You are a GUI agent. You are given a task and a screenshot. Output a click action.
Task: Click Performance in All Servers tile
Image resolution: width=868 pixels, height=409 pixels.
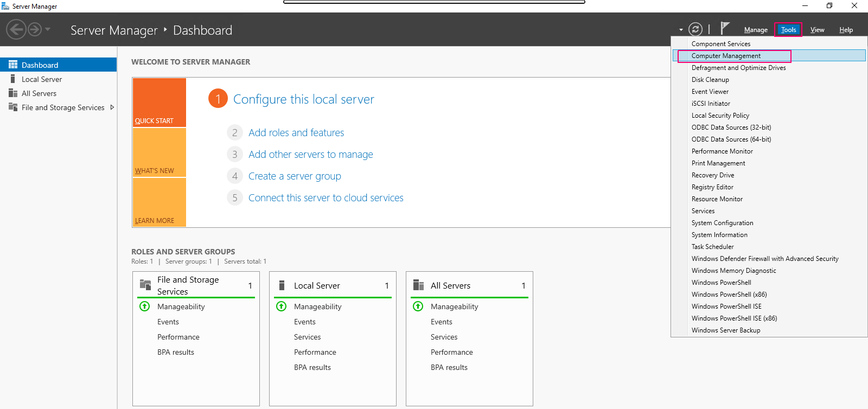[x=452, y=352]
